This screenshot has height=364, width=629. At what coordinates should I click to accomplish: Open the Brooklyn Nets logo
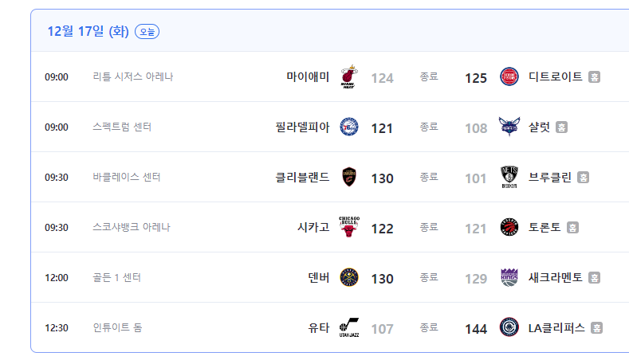point(509,177)
